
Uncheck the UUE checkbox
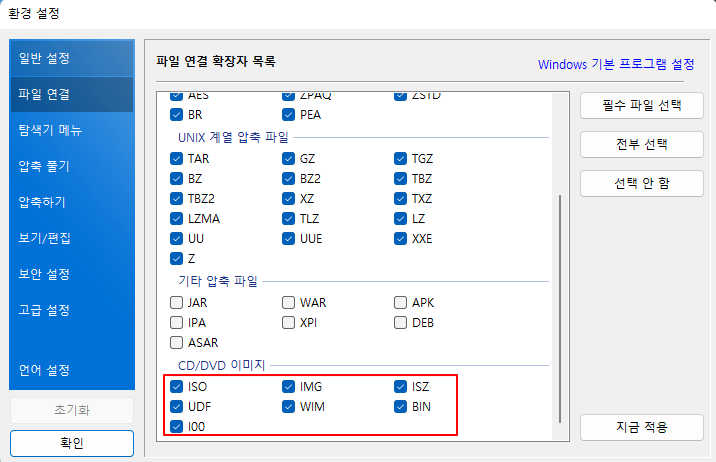tap(288, 239)
